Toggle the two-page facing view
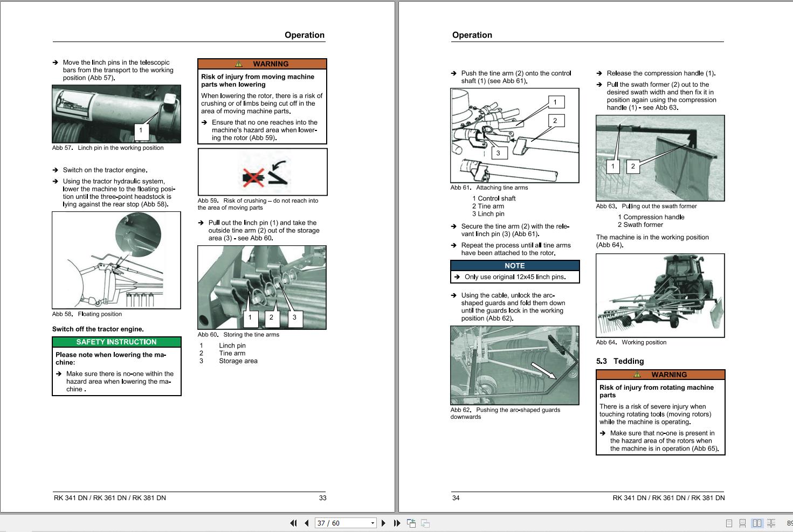Image resolution: width=793 pixels, height=532 pixels. tap(757, 523)
